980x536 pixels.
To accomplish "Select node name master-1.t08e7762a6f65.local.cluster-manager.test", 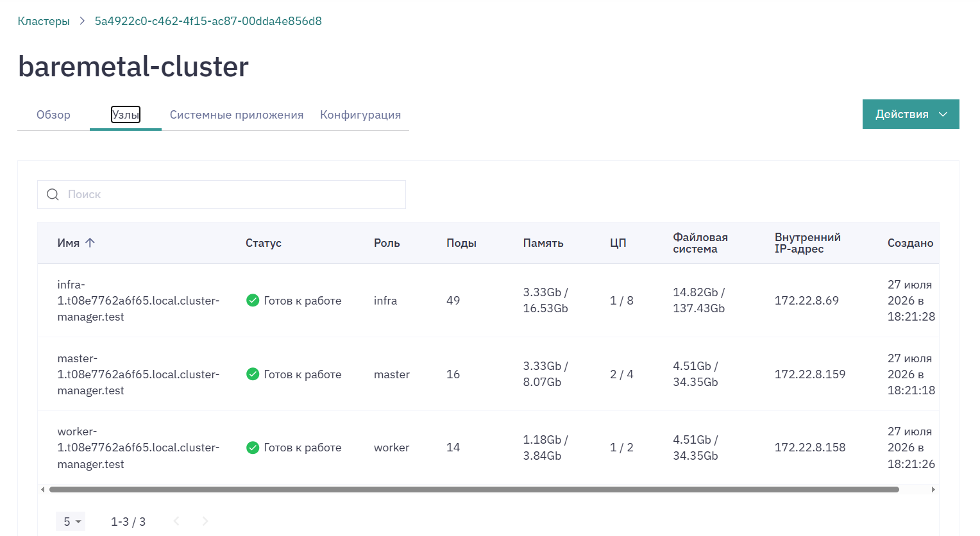I will tap(139, 374).
